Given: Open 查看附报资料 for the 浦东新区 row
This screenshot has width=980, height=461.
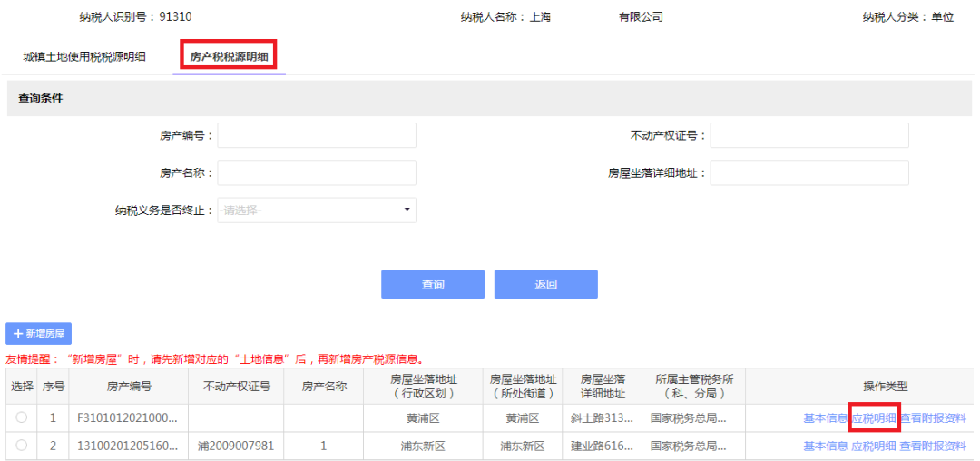Looking at the screenshot, I should tap(933, 446).
